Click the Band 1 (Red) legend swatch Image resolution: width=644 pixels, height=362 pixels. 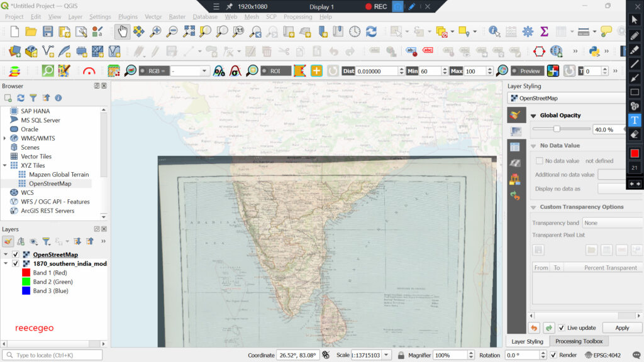tap(26, 273)
